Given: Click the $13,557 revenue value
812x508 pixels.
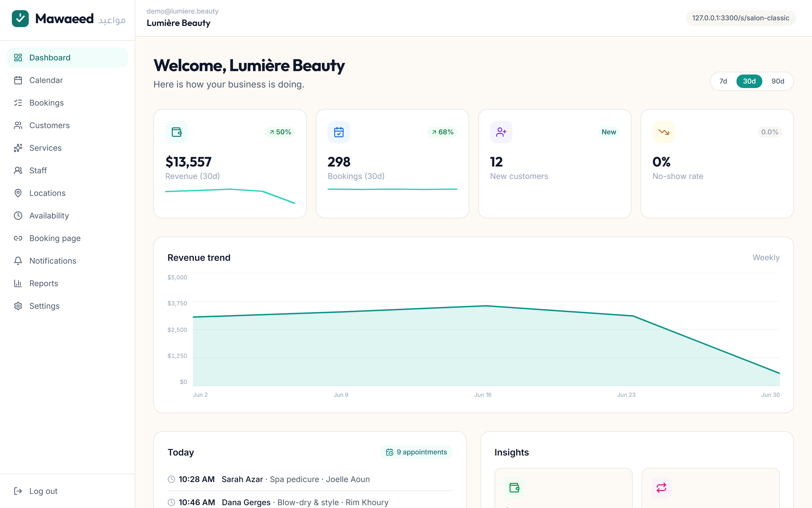Looking at the screenshot, I should pos(189,162).
